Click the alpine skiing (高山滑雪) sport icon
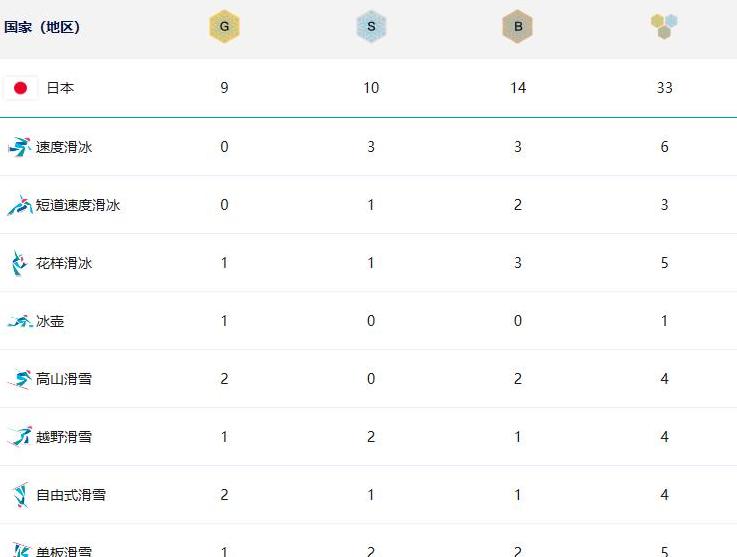The width and height of the screenshot is (737, 557). click(19, 379)
